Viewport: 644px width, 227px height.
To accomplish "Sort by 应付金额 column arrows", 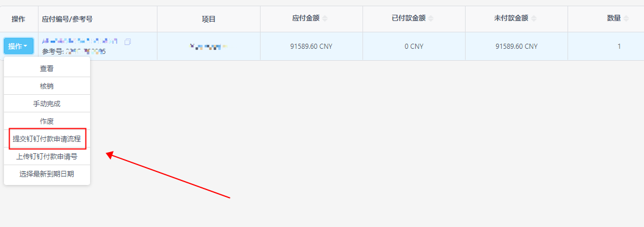I will 325,19.
